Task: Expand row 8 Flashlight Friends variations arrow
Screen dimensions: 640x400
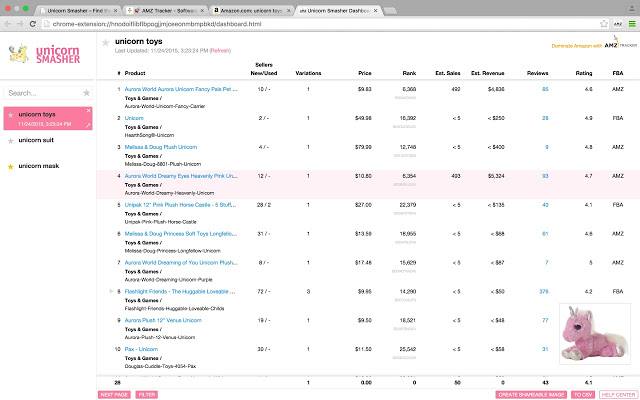Action: tap(112, 290)
